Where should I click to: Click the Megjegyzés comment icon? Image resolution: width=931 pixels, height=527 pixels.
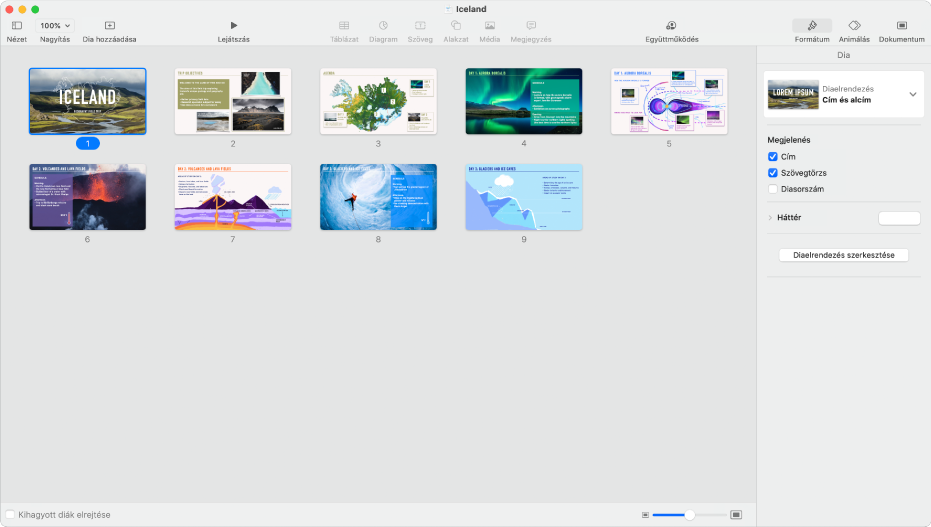pyautogui.click(x=531, y=26)
